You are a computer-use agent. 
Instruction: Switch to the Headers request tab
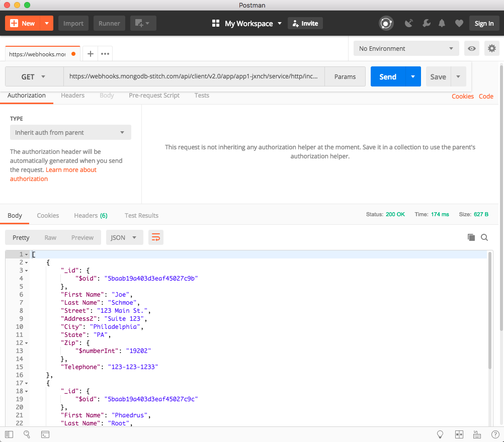[x=72, y=95]
